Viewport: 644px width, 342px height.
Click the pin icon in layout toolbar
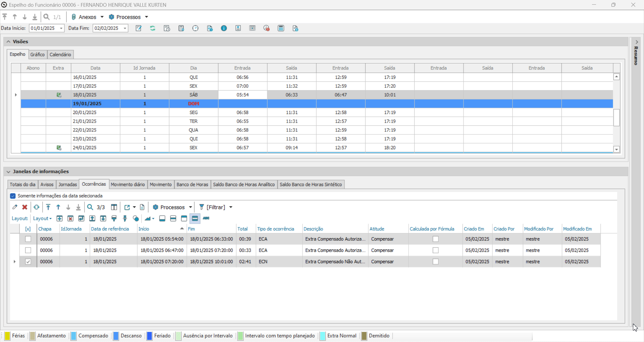pyautogui.click(x=125, y=218)
